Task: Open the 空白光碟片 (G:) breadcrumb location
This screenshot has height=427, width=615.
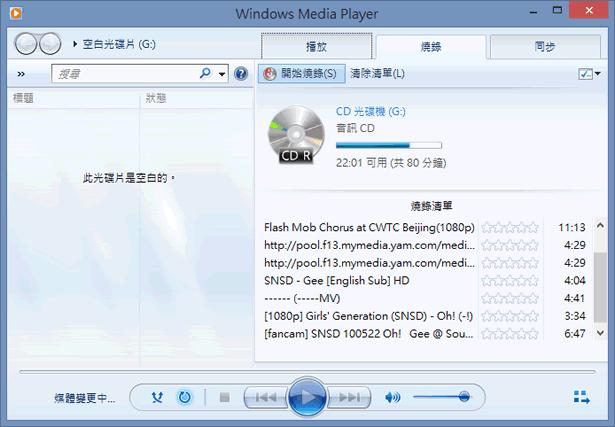Action: (x=119, y=44)
